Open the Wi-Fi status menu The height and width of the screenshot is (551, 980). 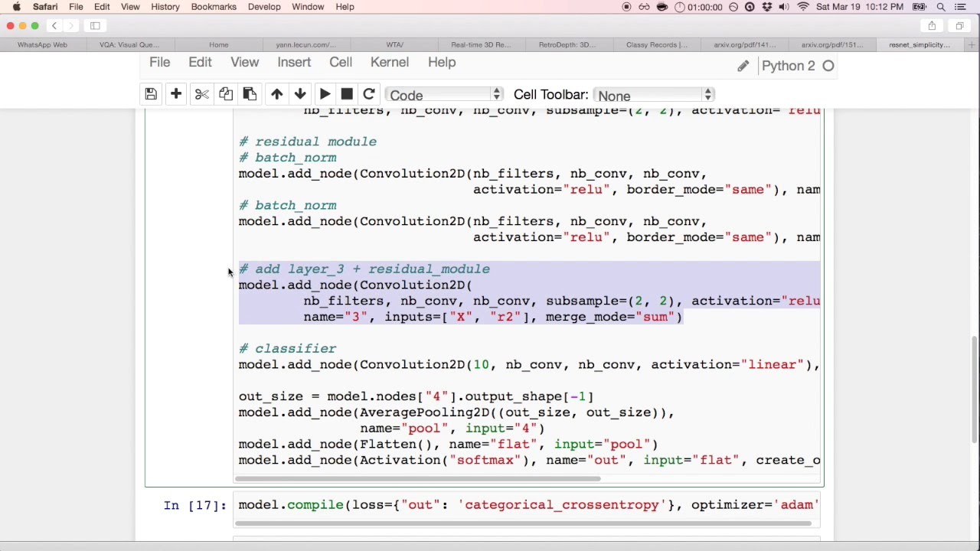tap(803, 7)
